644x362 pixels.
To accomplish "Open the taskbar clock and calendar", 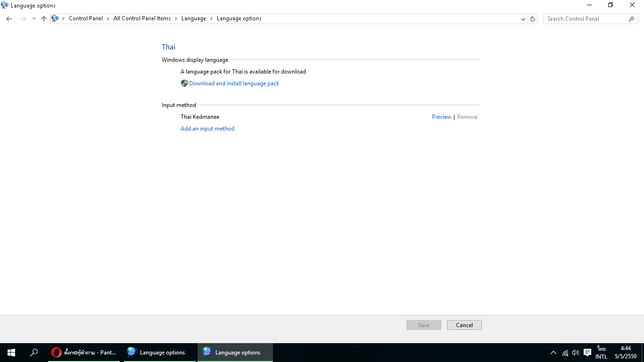I will click(x=626, y=353).
